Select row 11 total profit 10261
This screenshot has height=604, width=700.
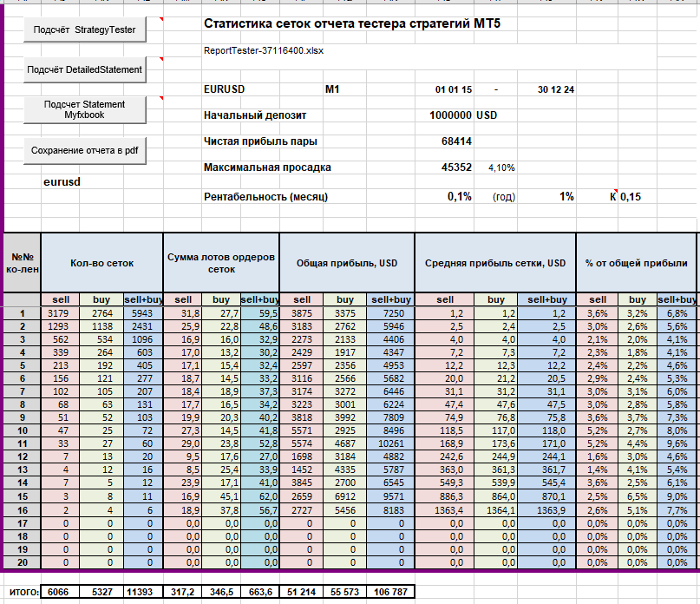coord(390,443)
